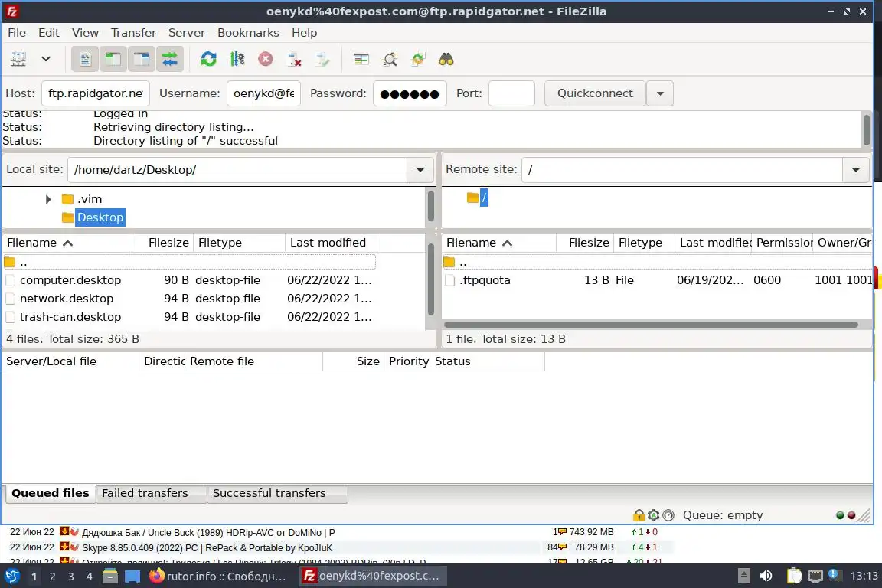Click the volume speaker tray icon
The image size is (882, 588).
click(x=766, y=577)
